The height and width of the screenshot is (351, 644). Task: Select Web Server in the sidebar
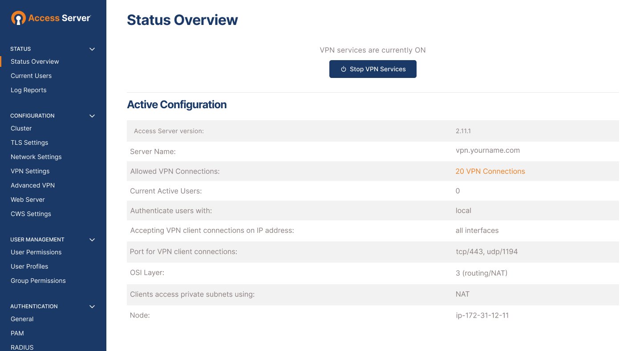click(x=28, y=200)
